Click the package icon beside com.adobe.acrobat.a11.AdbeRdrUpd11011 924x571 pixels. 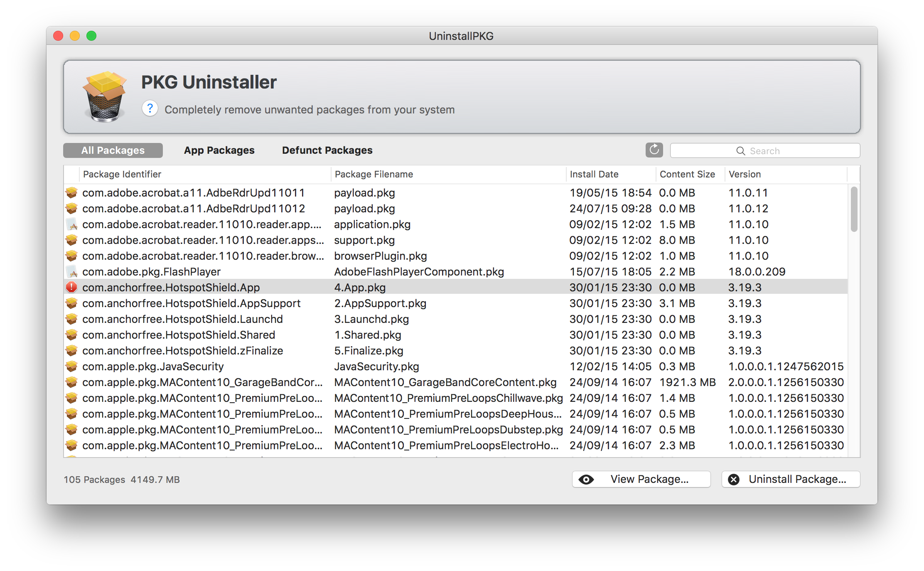[x=71, y=192]
